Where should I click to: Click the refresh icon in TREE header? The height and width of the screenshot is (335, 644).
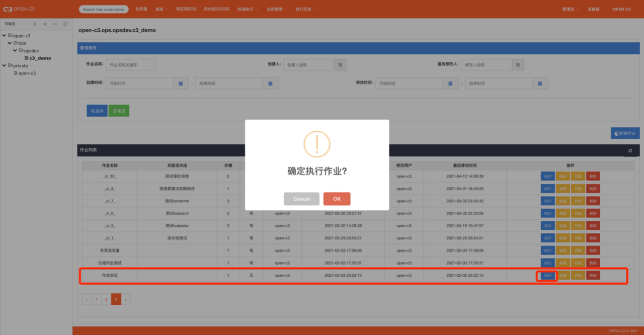point(65,24)
